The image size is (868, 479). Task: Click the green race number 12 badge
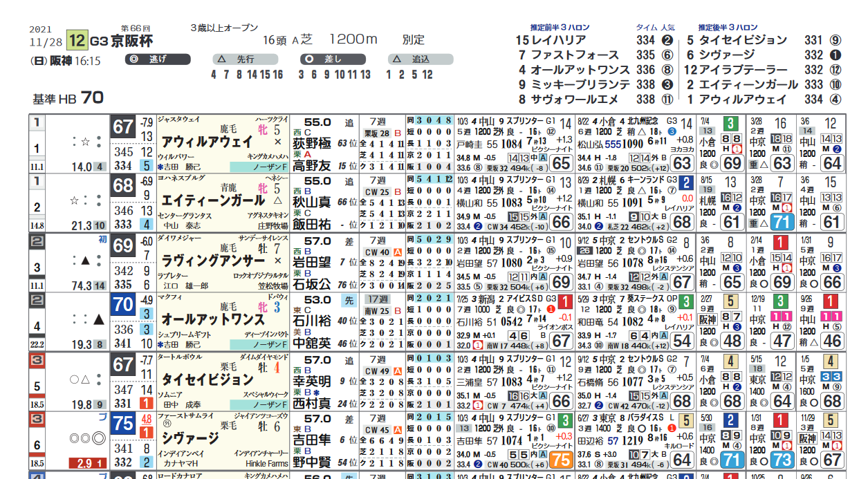[77, 40]
